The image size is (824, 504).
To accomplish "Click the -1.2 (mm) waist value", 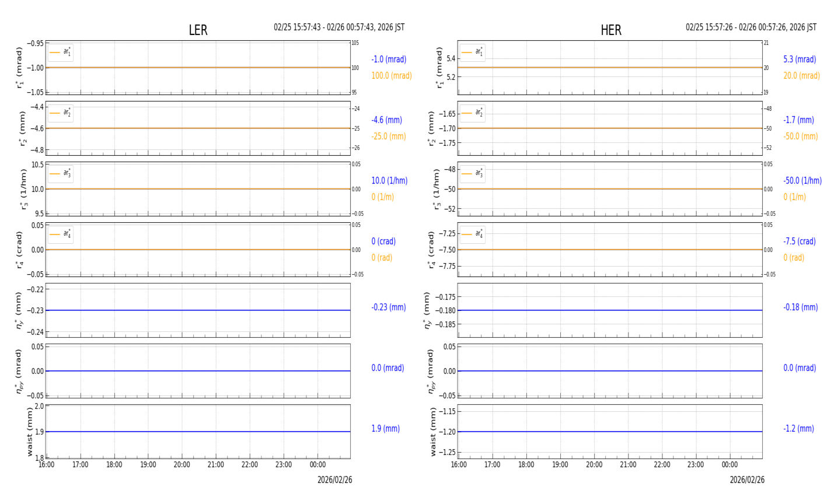I will 798,429.
